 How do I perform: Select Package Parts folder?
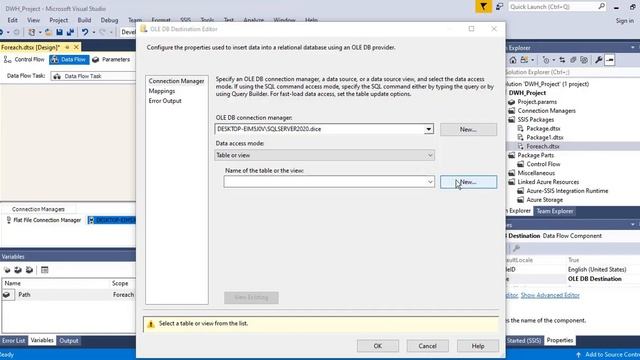tap(536, 156)
